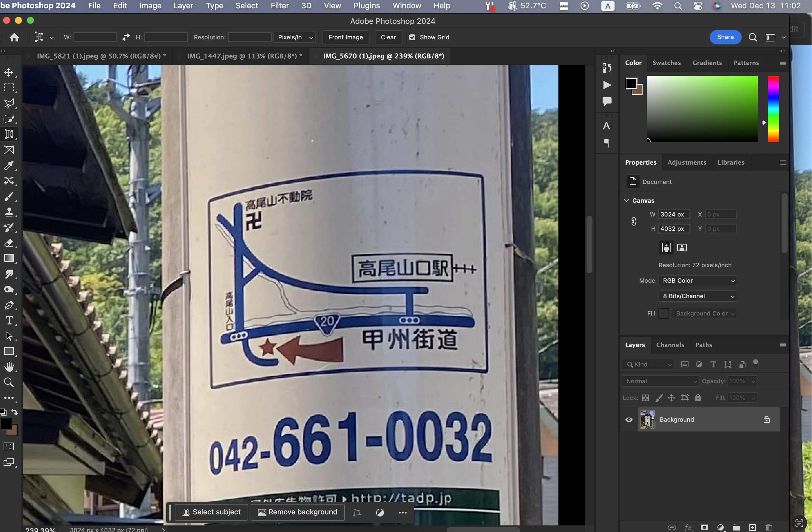Select the Zoom tool
The image size is (812, 532).
pyautogui.click(x=9, y=382)
